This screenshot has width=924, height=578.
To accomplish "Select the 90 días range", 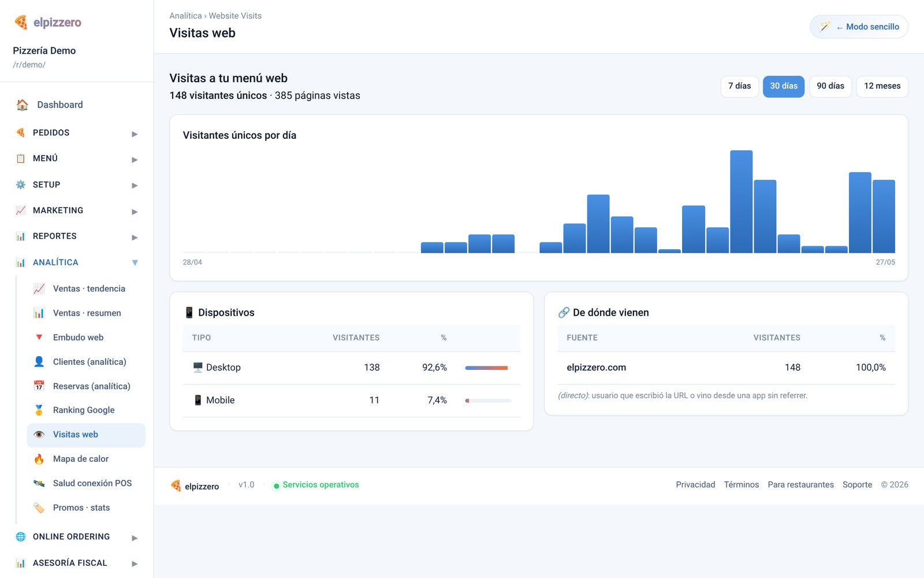I will click(830, 86).
